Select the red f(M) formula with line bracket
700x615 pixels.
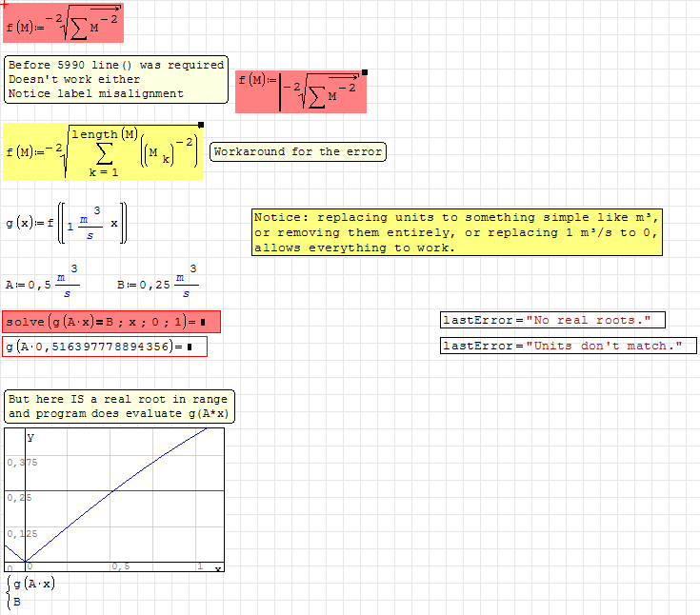point(301,91)
